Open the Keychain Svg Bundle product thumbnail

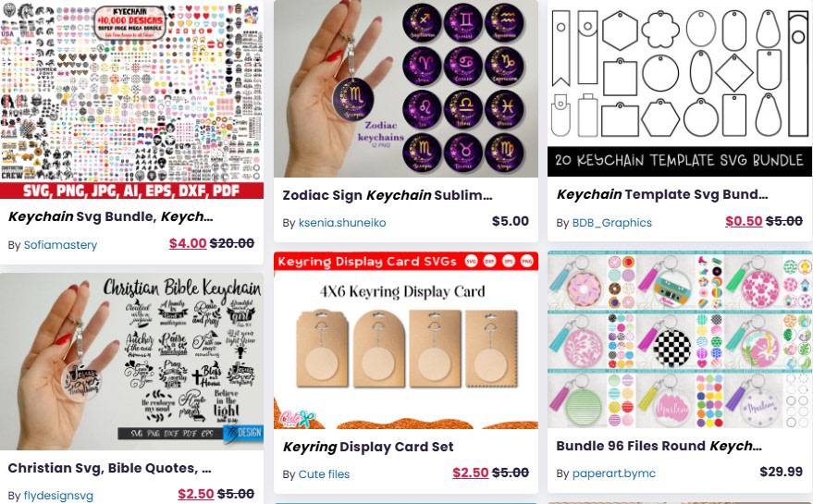tap(131, 100)
